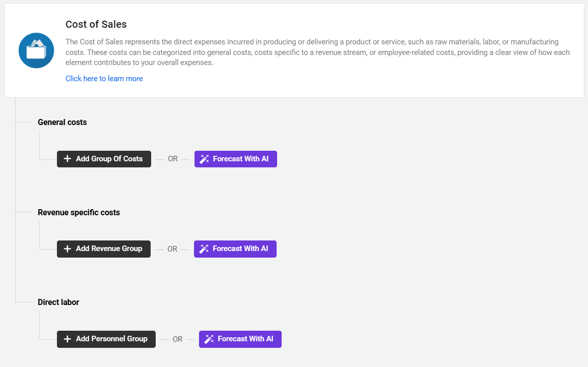The width and height of the screenshot is (588, 367).
Task: Forecast Direct labor with AI button text
Action: tap(245, 339)
